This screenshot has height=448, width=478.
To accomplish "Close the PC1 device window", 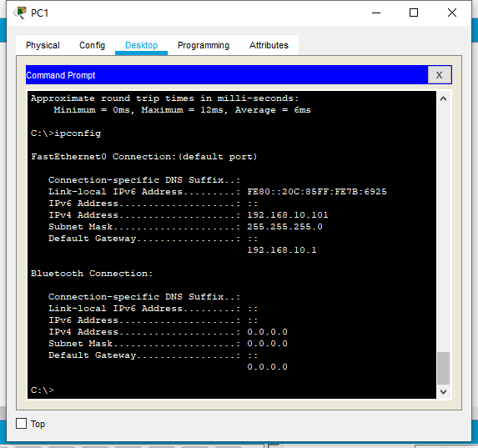I will click(x=452, y=13).
